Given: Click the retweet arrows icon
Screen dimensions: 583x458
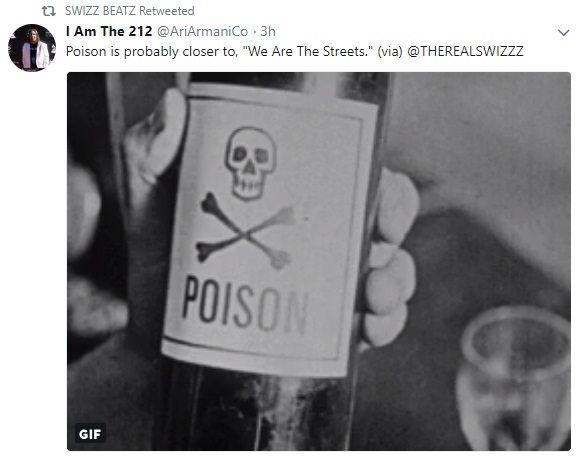Looking at the screenshot, I should 48,12.
